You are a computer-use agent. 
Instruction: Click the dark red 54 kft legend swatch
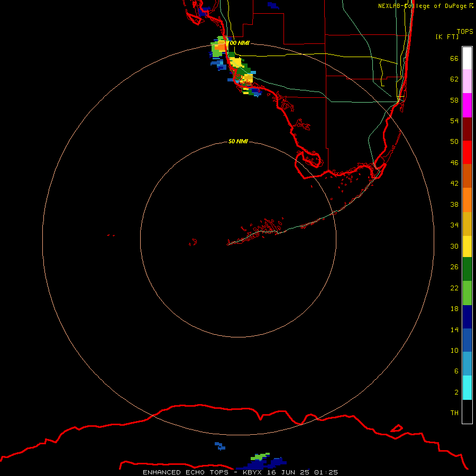pos(467,129)
